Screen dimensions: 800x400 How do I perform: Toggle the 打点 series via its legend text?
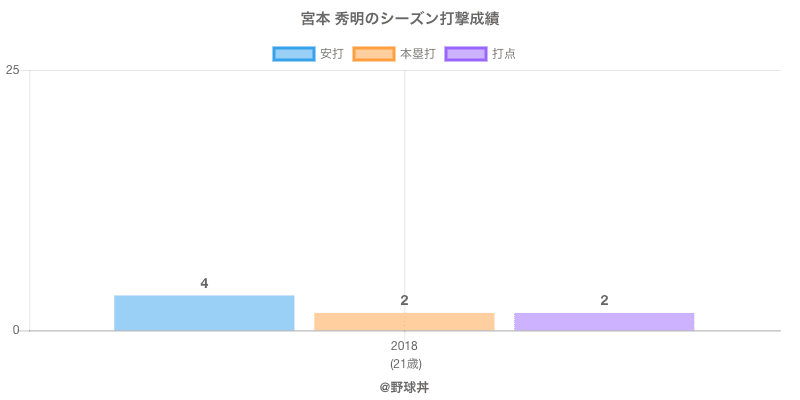(504, 54)
